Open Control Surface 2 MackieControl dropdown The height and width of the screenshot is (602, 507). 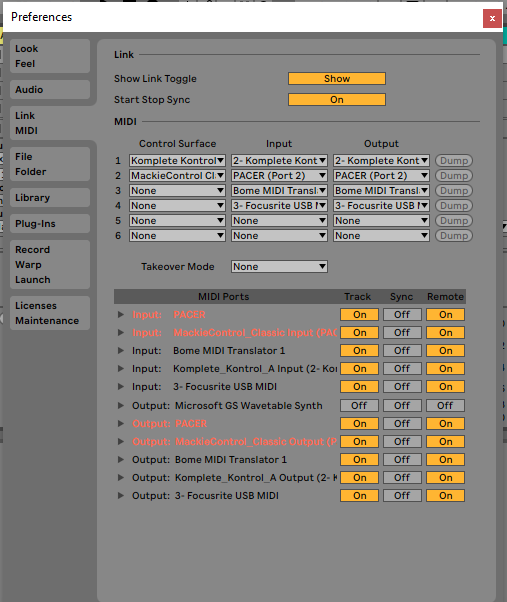177,175
